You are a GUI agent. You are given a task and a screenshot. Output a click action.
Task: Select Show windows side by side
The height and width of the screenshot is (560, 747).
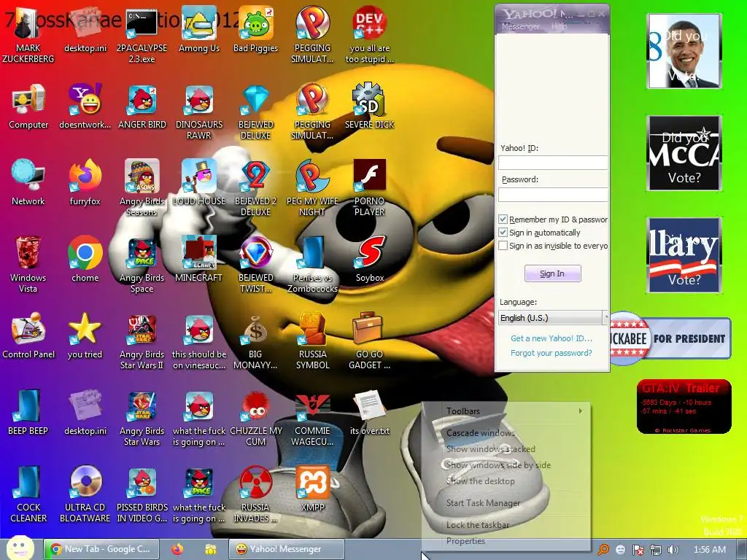point(498,464)
